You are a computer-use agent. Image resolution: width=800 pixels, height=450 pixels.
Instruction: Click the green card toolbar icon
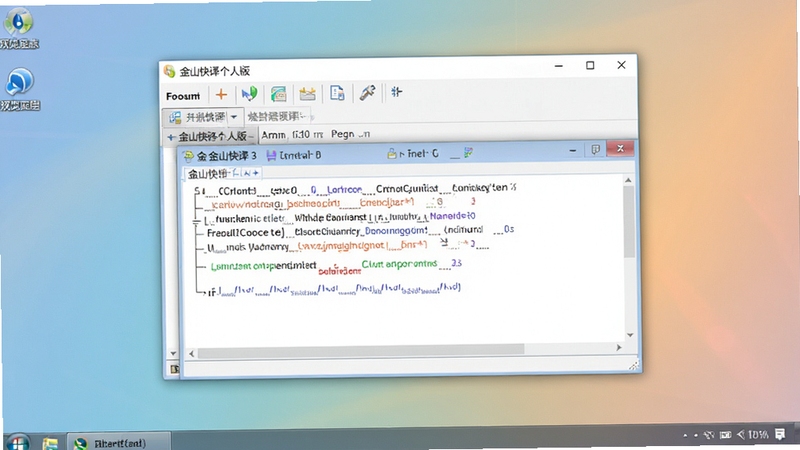pos(278,94)
